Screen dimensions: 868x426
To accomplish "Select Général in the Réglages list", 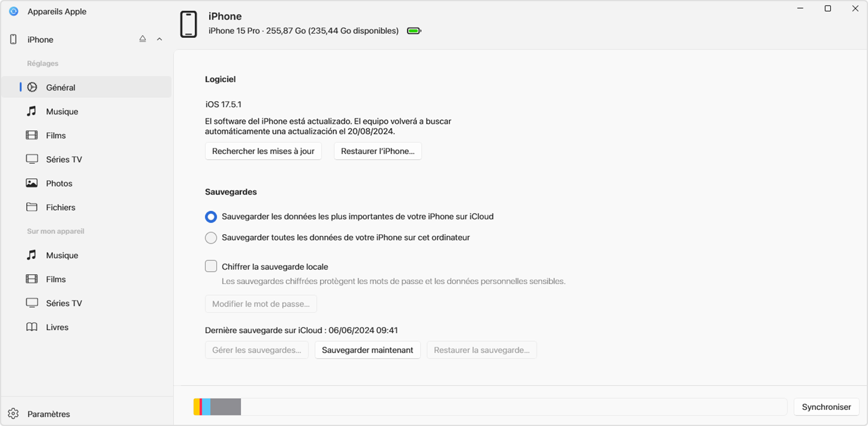I will pyautogui.click(x=86, y=87).
